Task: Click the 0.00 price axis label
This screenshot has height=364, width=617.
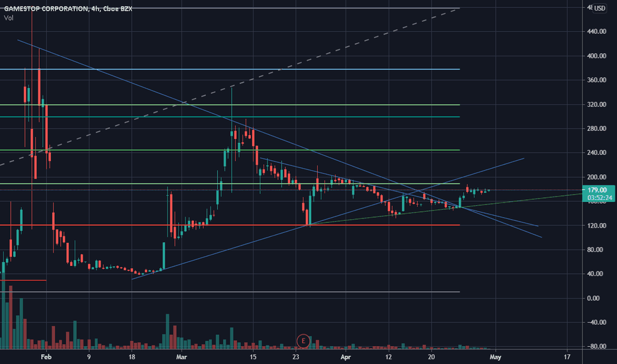Action: 593,298
